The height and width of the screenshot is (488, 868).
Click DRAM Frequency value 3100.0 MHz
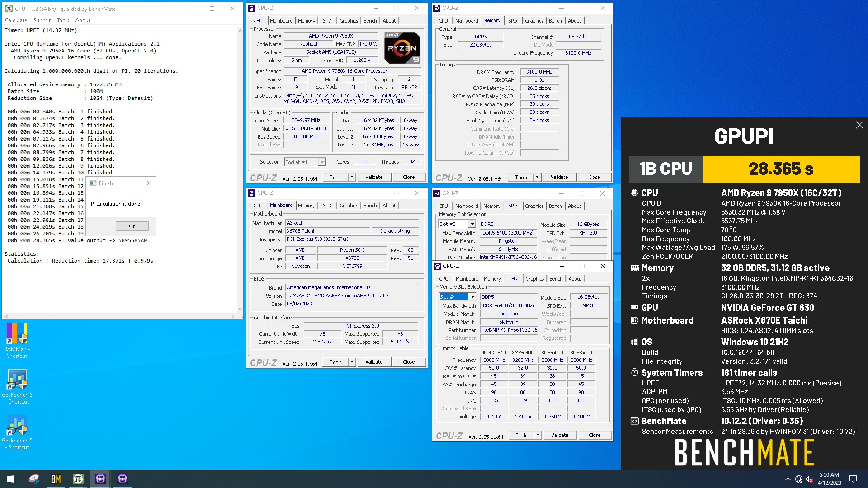(539, 72)
